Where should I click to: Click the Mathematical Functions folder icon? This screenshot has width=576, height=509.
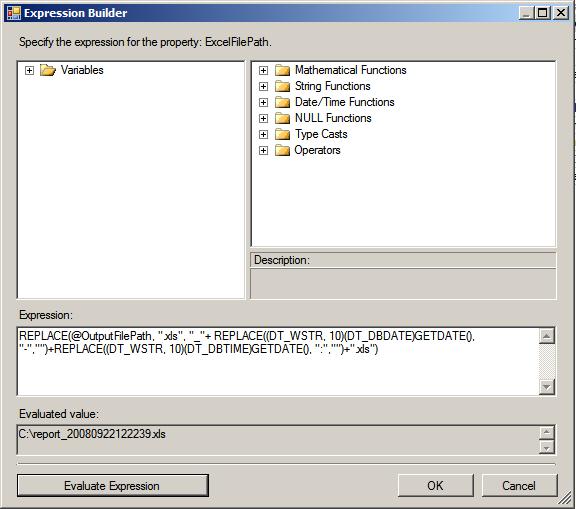point(282,70)
